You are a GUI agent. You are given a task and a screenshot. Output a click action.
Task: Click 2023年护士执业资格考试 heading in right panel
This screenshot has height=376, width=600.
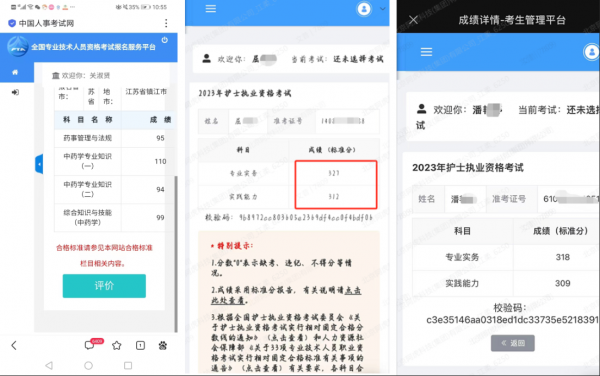468,168
